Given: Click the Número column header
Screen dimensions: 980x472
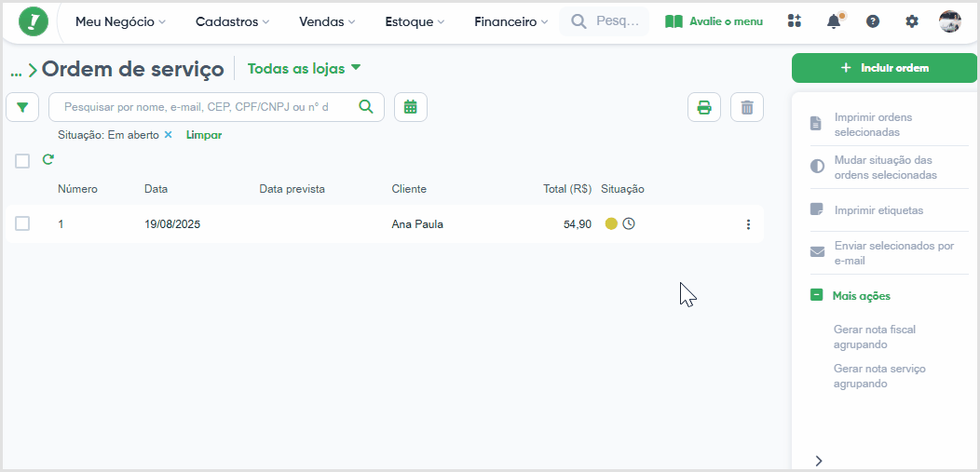Looking at the screenshot, I should pos(77,189).
